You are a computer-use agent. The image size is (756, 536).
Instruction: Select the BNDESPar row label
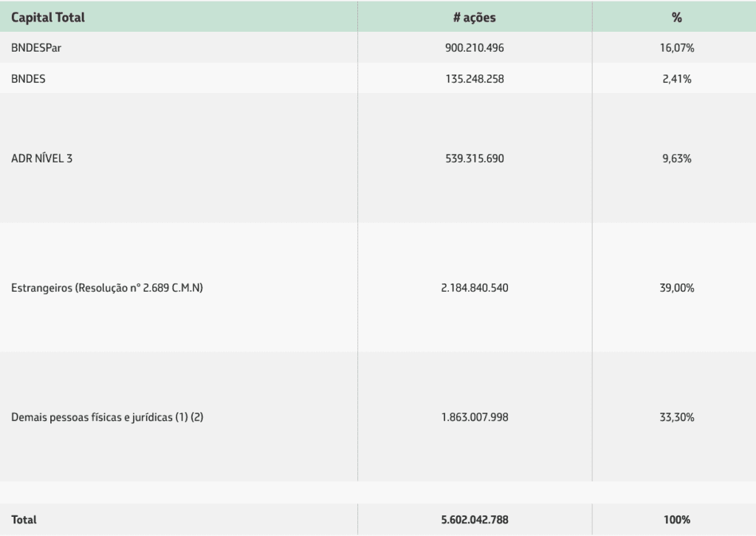[36, 48]
